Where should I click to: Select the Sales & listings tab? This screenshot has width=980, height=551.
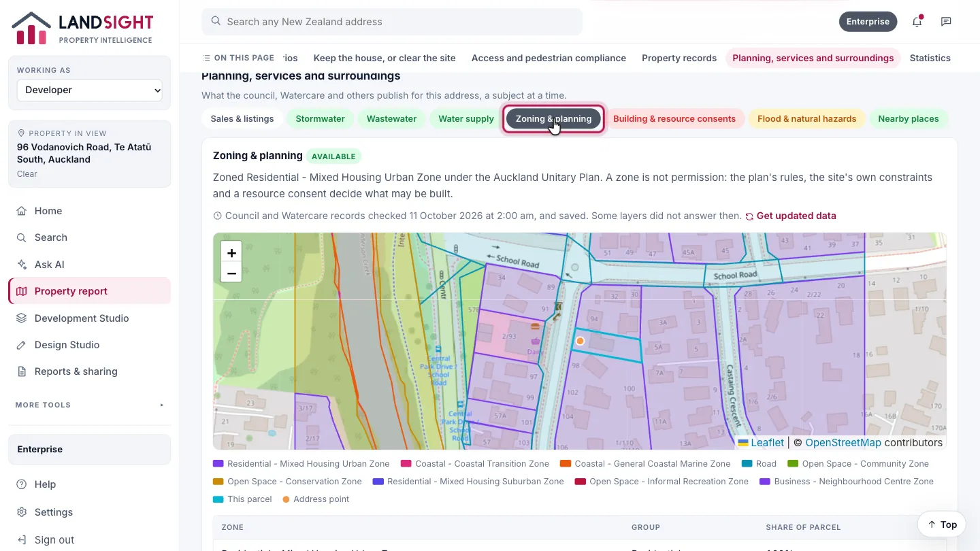(242, 118)
